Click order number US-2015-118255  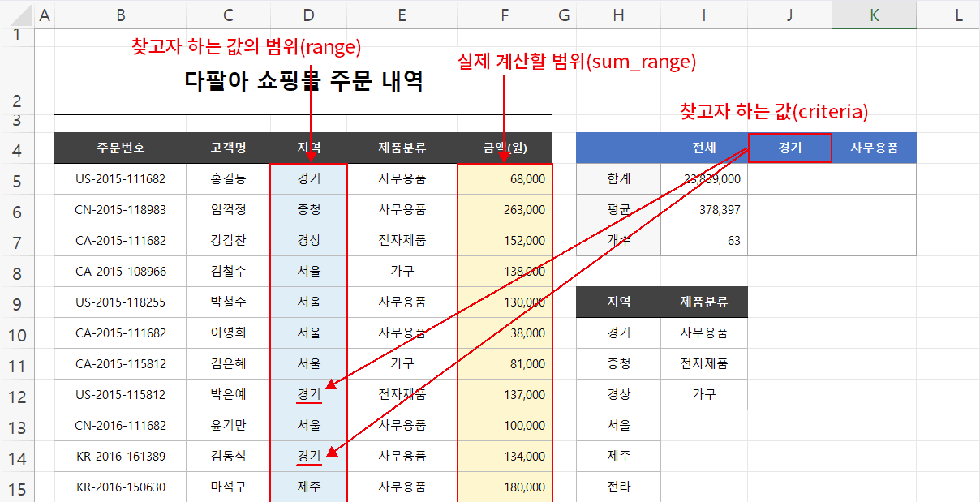click(120, 302)
